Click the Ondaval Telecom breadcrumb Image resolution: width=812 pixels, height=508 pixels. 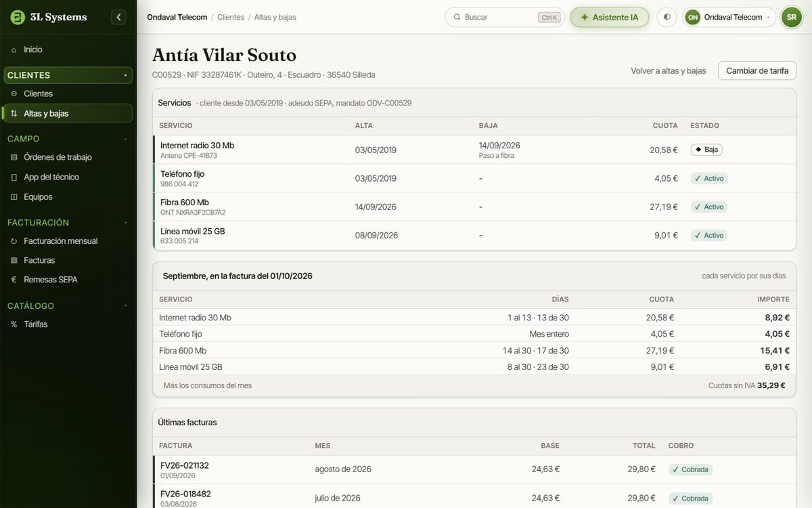(177, 17)
